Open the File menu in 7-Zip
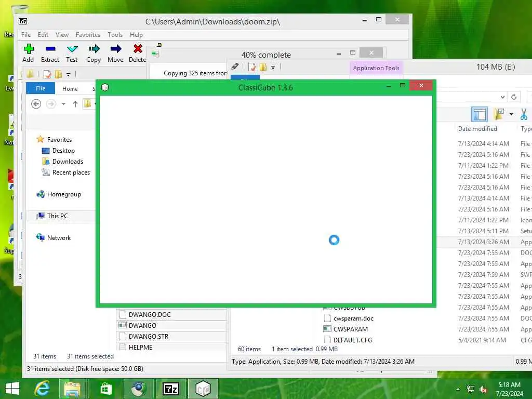 26,35
